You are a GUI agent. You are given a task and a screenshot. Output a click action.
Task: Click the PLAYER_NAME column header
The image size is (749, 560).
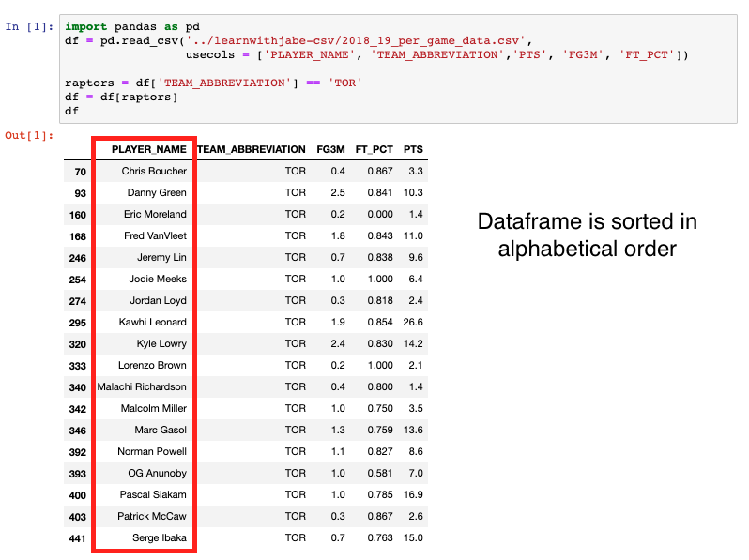coord(148,149)
